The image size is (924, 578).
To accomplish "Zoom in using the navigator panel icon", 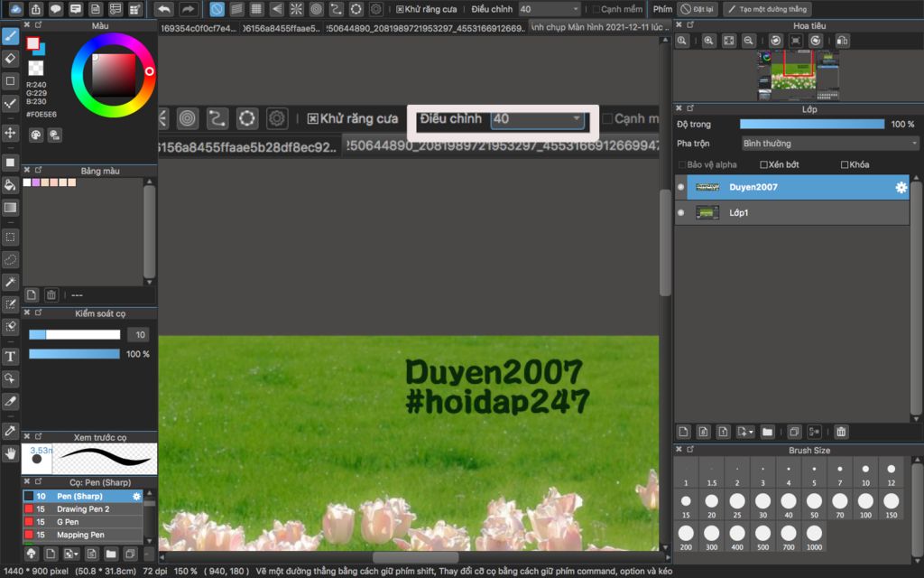I will click(709, 41).
